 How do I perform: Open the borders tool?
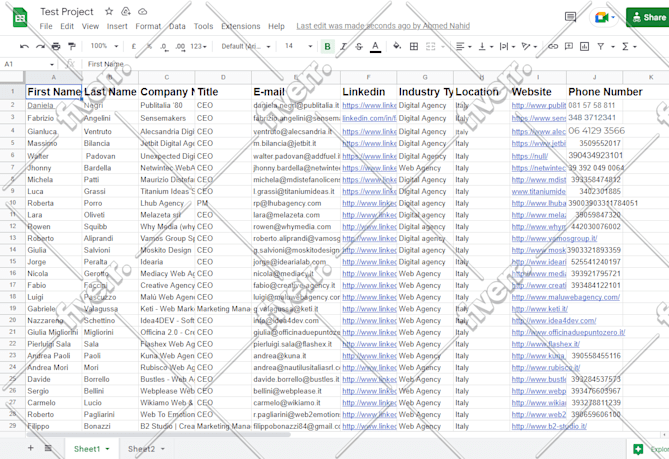click(x=414, y=46)
